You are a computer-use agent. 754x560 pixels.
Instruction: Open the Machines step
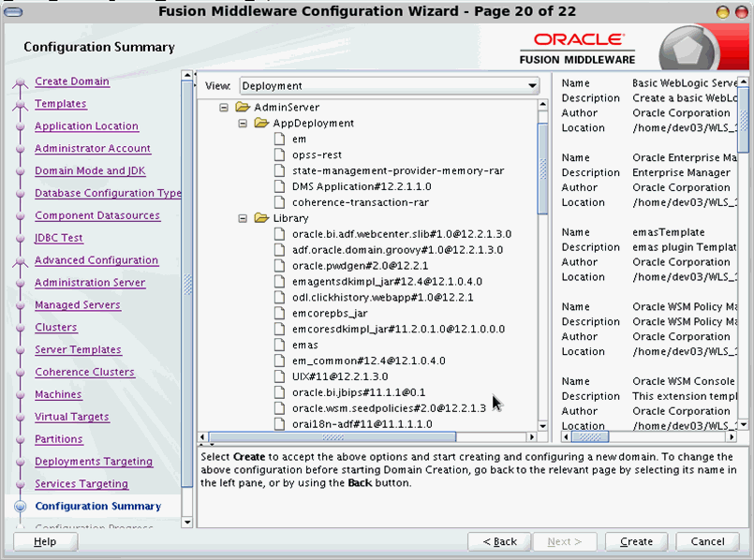click(x=58, y=394)
